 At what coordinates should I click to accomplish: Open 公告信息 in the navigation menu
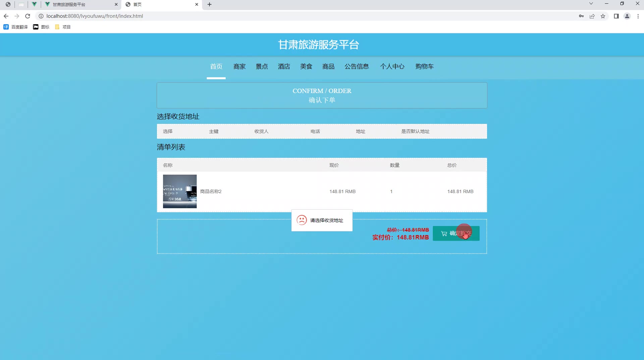point(357,66)
